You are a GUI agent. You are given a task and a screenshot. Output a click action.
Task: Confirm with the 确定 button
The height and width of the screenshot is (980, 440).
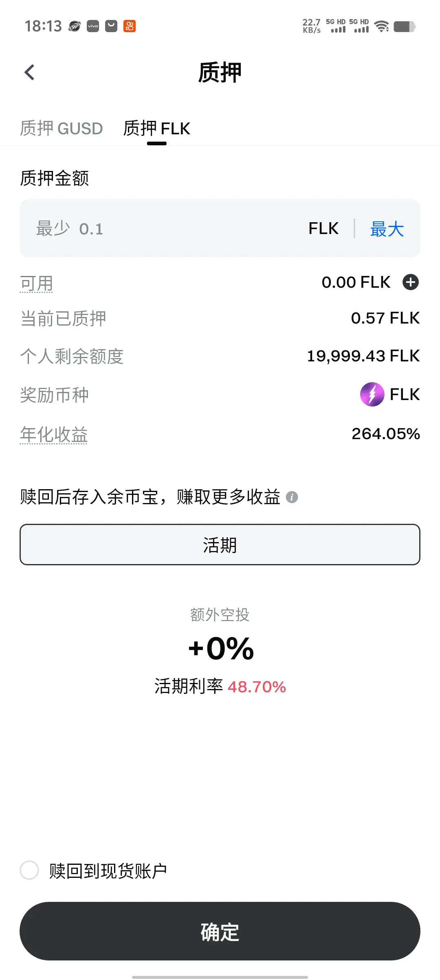click(x=220, y=932)
